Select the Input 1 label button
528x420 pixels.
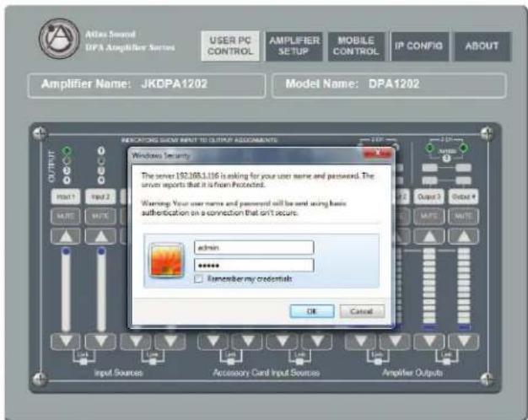pyautogui.click(x=66, y=197)
